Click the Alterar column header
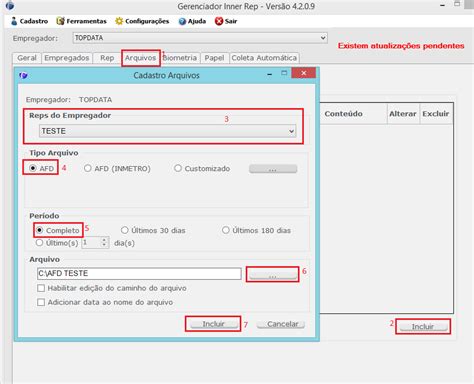Image resolution: width=474 pixels, height=384 pixels. [x=403, y=114]
